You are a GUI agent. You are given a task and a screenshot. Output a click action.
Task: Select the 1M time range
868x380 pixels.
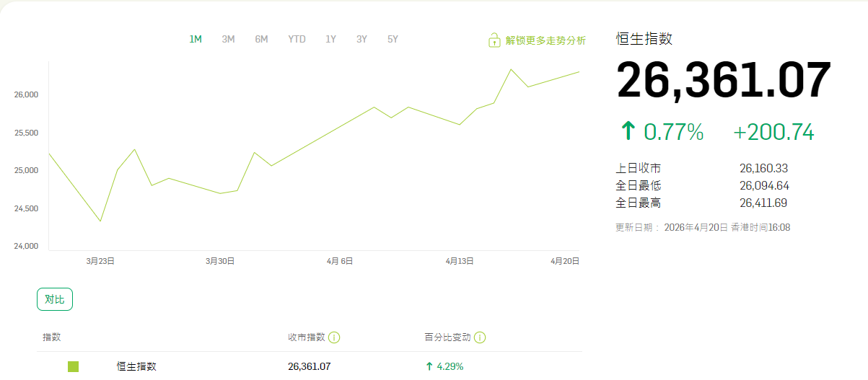(x=196, y=40)
